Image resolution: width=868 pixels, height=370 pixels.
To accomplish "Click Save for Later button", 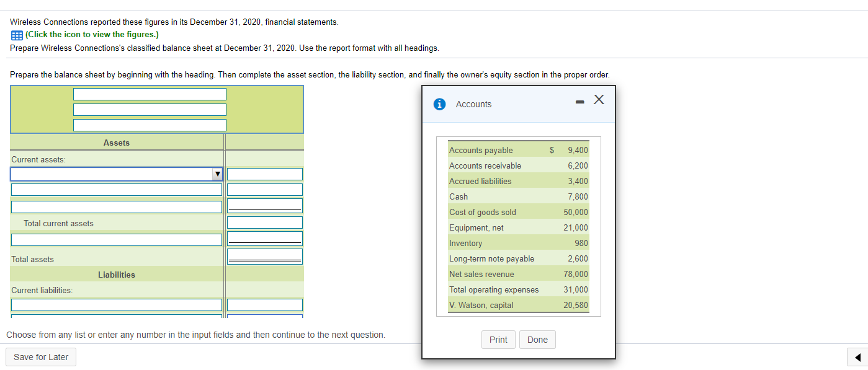I will coord(41,357).
